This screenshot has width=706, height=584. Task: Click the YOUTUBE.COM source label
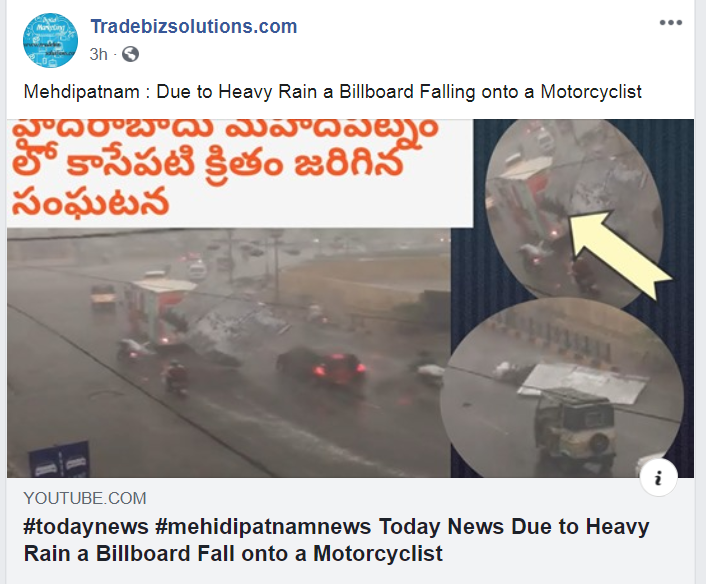coord(85,498)
